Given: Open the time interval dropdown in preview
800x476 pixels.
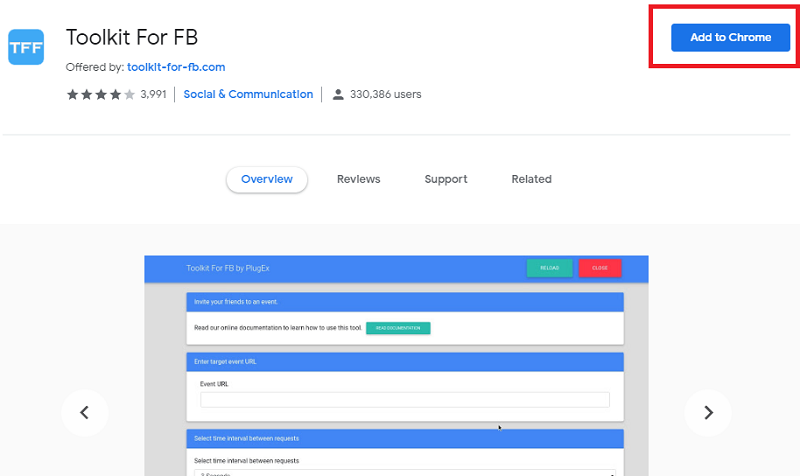Looking at the screenshot, I should pos(405,472).
